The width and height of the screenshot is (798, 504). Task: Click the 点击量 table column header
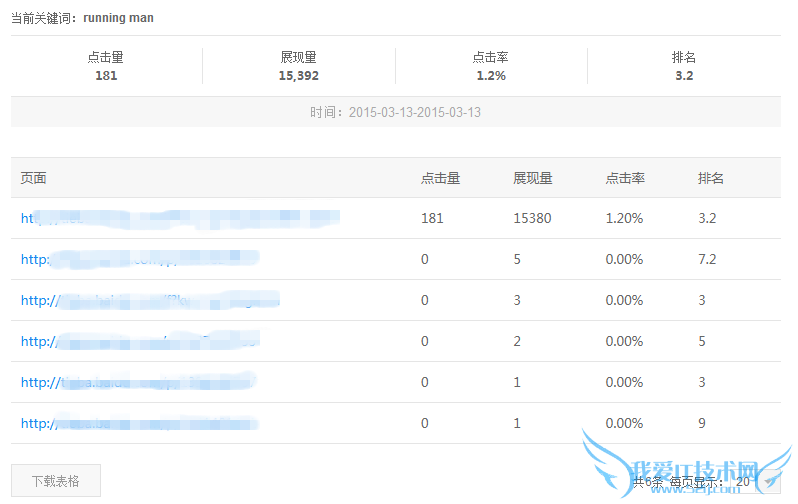(441, 178)
